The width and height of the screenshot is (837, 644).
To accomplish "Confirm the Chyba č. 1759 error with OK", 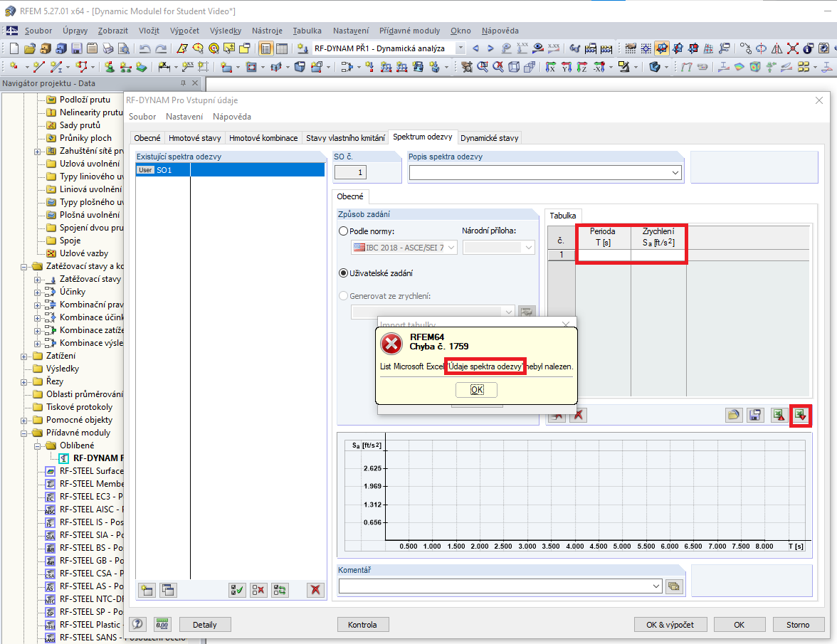I will [x=475, y=389].
